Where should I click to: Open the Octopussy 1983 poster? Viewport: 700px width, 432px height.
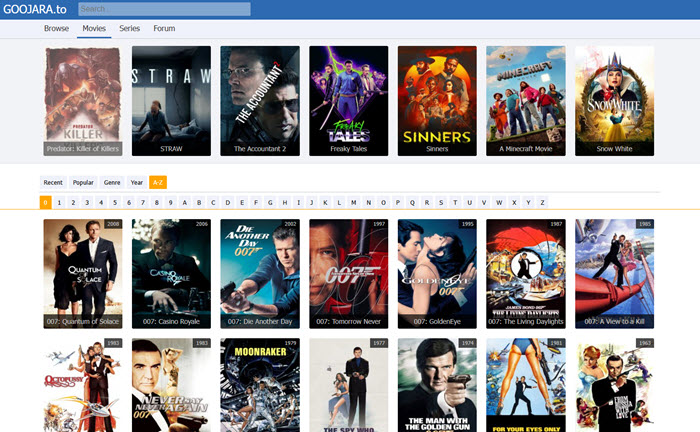(83, 385)
